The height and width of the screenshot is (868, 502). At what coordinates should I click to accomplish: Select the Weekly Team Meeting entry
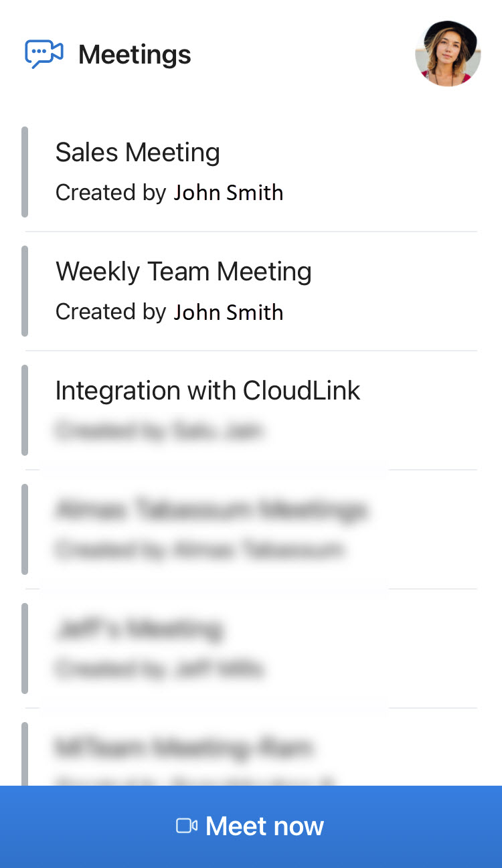[183, 272]
